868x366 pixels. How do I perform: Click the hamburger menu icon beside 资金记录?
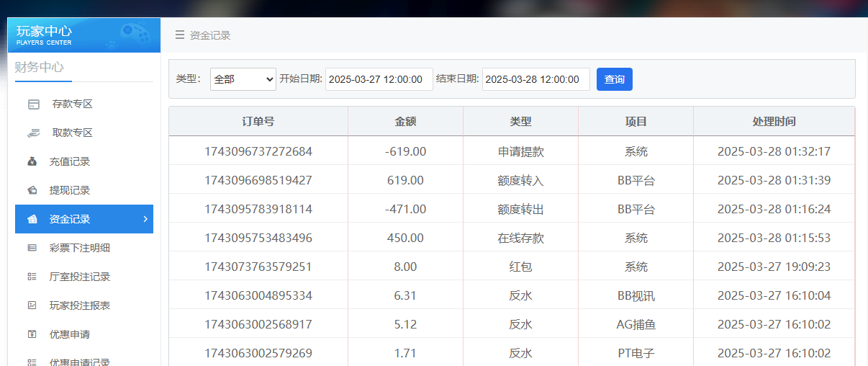point(179,35)
